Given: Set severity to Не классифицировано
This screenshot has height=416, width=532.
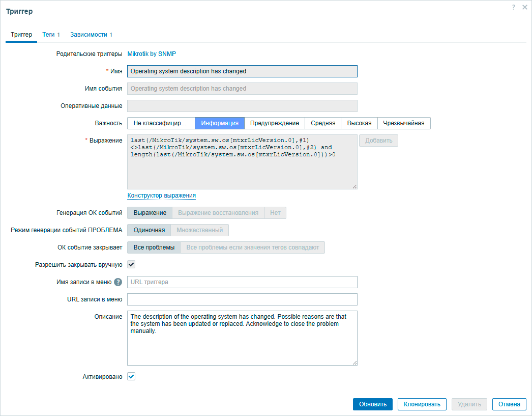Looking at the screenshot, I should (x=161, y=123).
